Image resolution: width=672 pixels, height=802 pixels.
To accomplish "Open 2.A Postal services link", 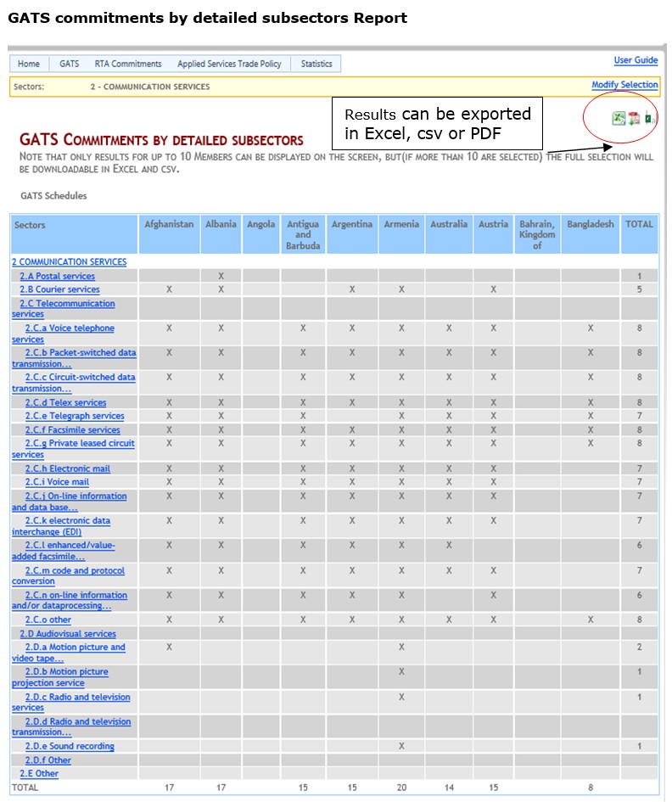I will coord(58,276).
